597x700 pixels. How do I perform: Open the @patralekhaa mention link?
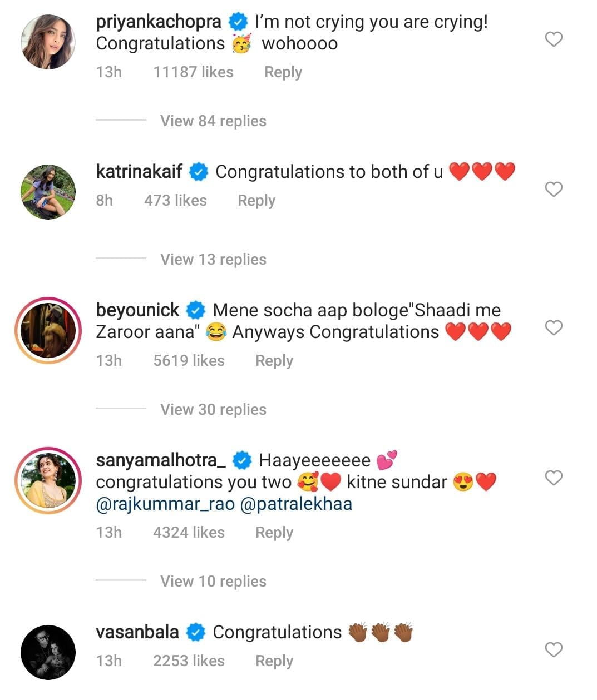tap(296, 504)
